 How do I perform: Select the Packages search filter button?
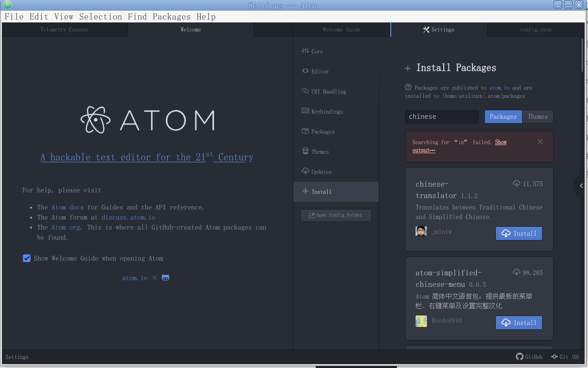(x=503, y=116)
